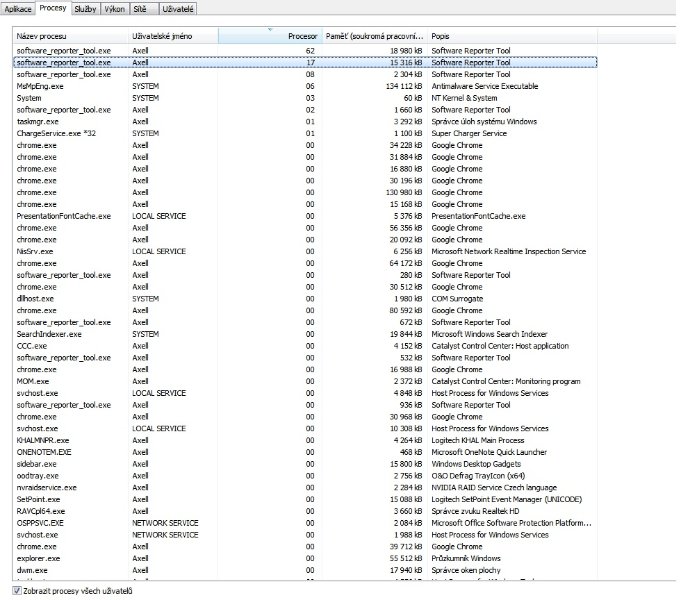Select the OSPPSVC.EXE process
This screenshot has height=600, width=681.
(x=305, y=523)
